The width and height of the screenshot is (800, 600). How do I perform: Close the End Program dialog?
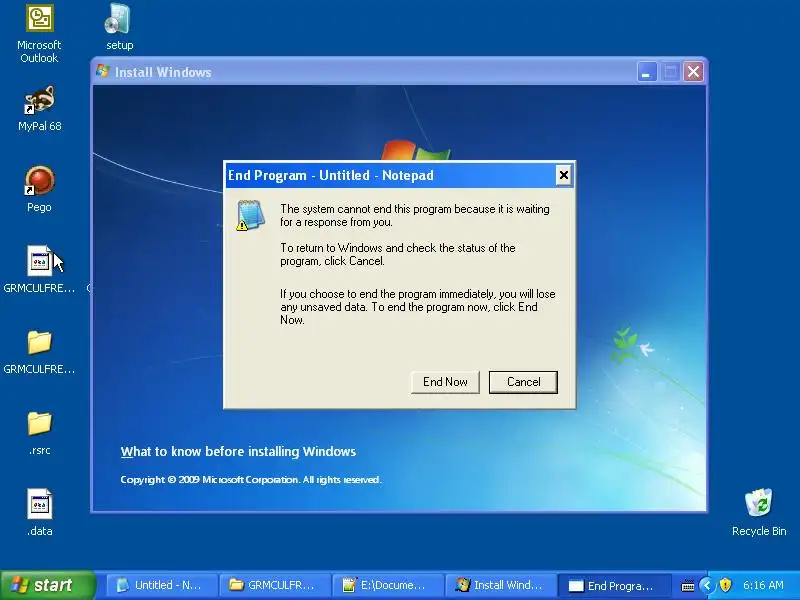[563, 176]
